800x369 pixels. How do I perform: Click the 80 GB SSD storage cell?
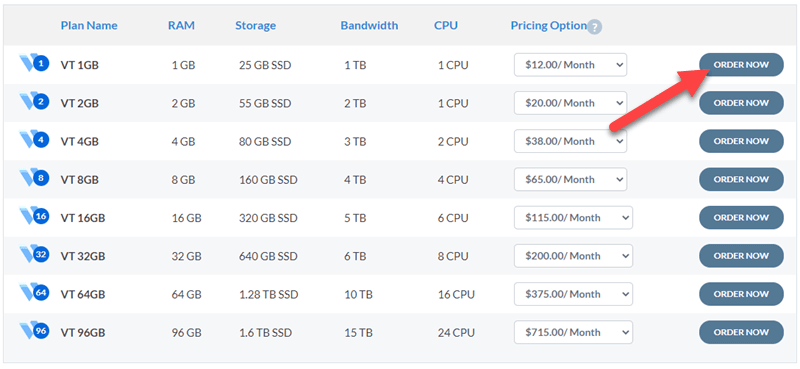265,142
